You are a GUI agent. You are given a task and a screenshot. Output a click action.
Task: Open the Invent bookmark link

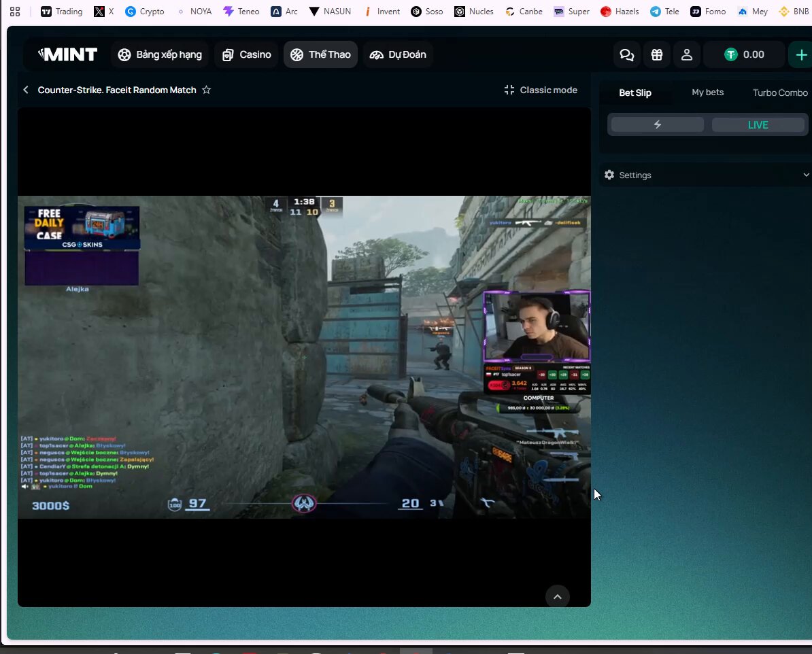[382, 12]
